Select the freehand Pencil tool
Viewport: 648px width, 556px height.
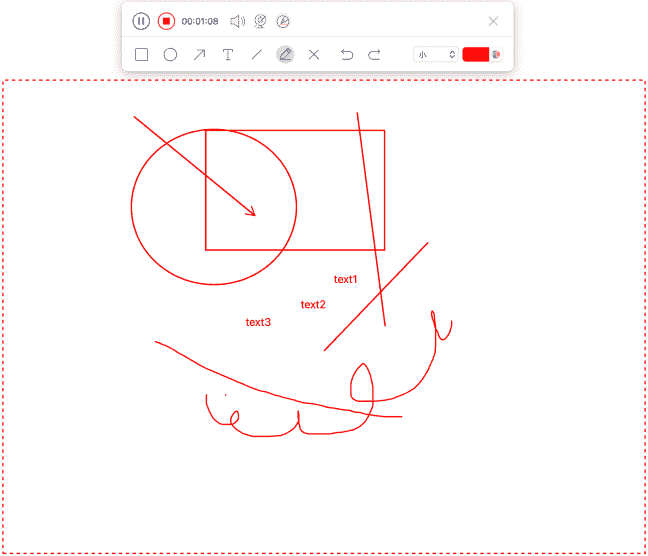pos(285,55)
